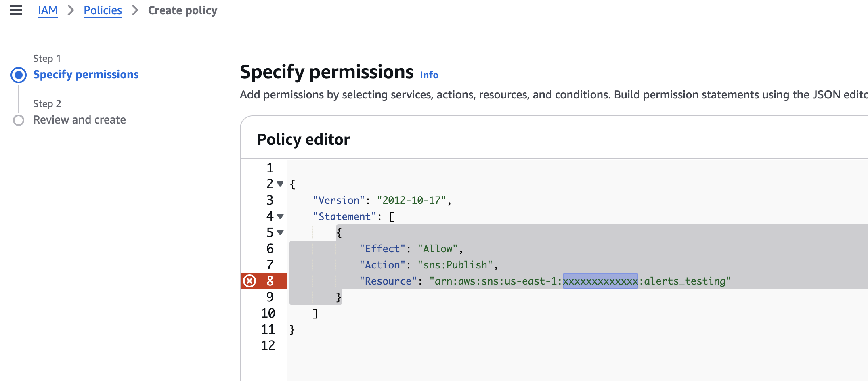Select the Specify permissions step
Viewport: 868px width, 381px height.
pyautogui.click(x=86, y=75)
